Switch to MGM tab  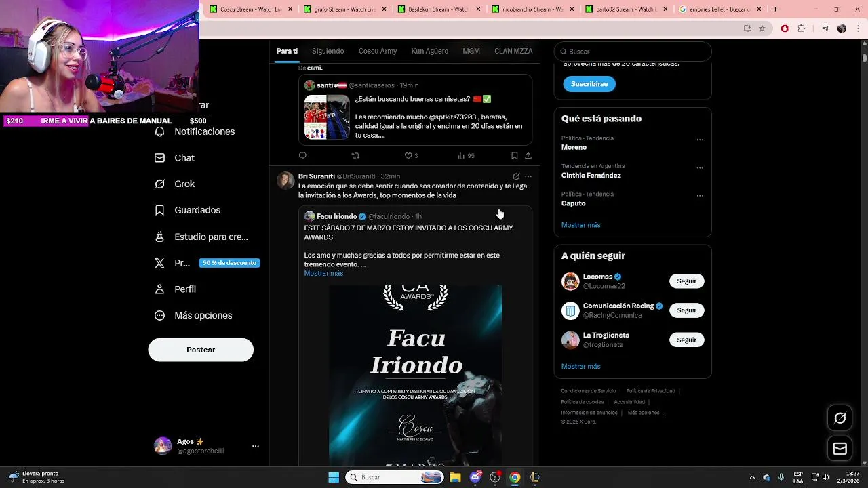click(x=471, y=51)
